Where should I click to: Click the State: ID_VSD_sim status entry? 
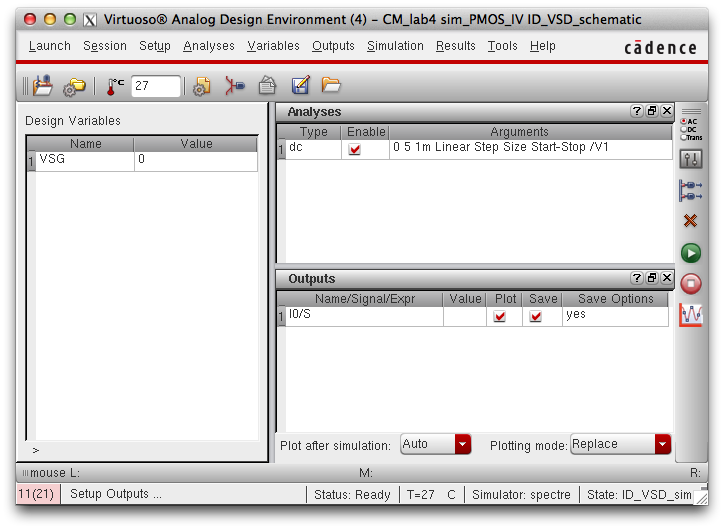pos(639,494)
